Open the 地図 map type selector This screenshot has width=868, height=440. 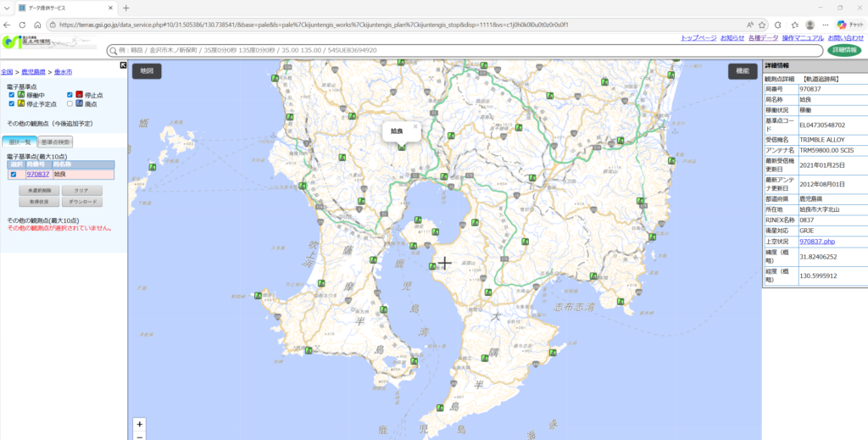coord(147,71)
